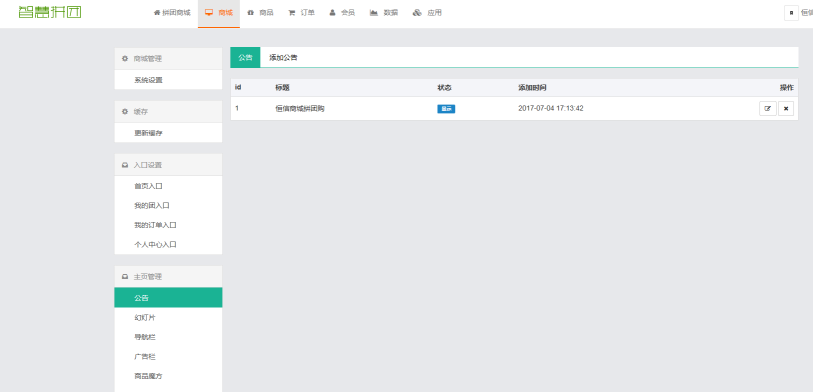This screenshot has height=392, width=813.
Task: Select the highlighted 公告 sidebar item
Action: point(168,298)
